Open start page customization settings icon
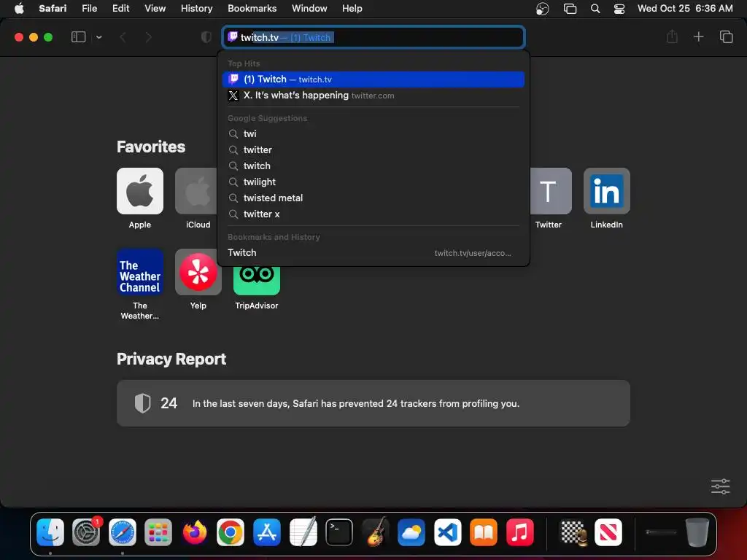 (x=720, y=486)
